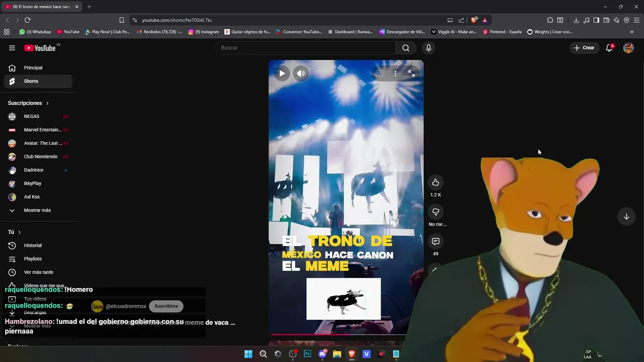Screen dimensions: 644x362
Task: Select Shorts in the sidebar
Action: (x=38, y=81)
